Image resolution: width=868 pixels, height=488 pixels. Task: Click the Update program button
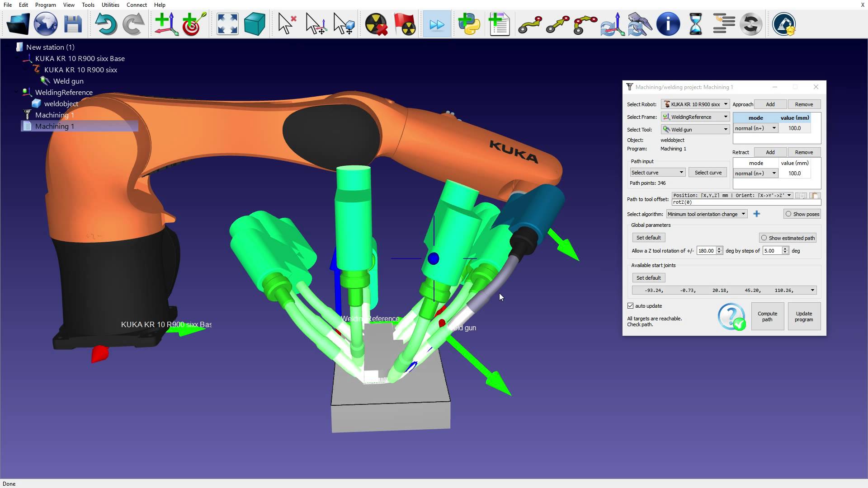click(x=804, y=316)
